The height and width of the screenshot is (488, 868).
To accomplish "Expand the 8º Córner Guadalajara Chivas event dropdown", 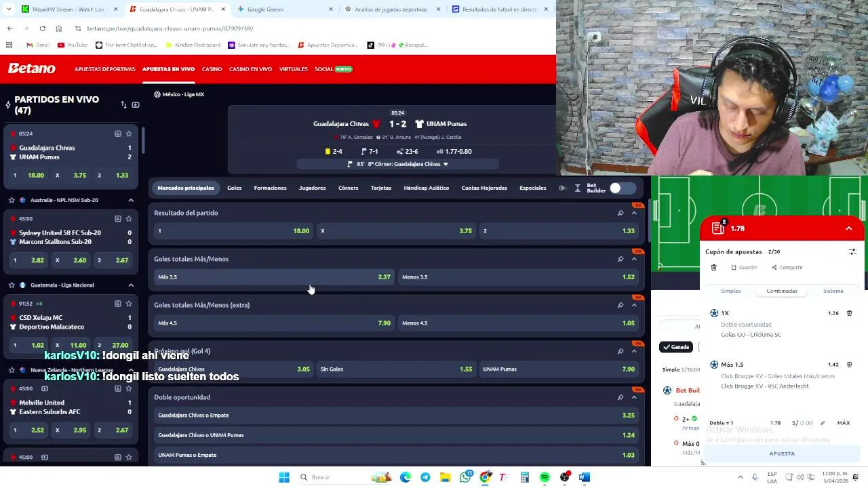I will coord(446,164).
